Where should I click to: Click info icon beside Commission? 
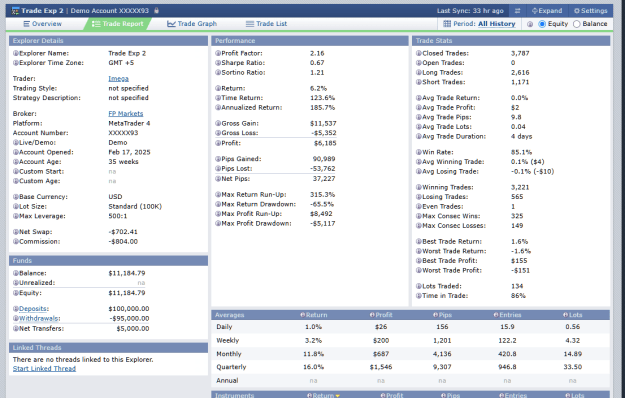coord(16,241)
